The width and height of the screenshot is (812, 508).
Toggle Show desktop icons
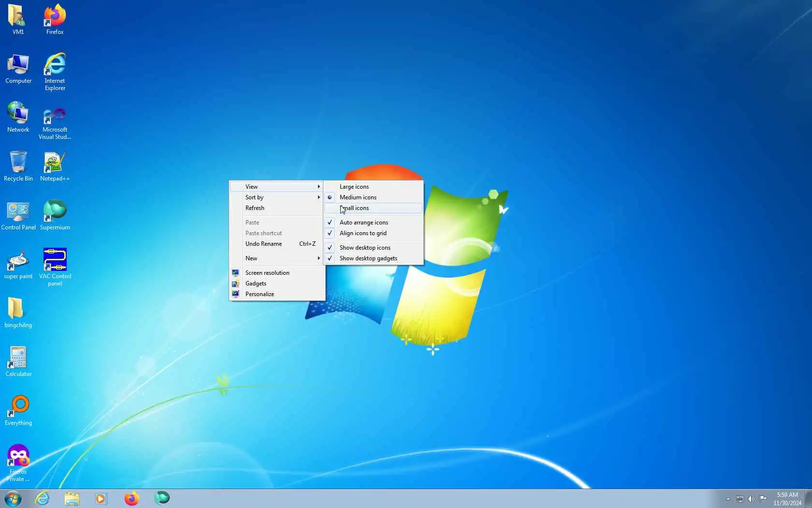tap(374, 248)
